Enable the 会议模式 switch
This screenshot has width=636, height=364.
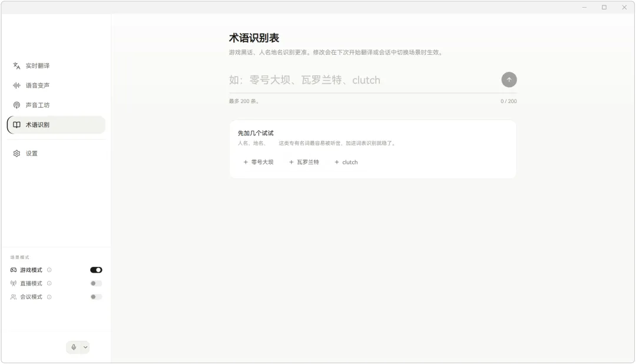click(x=96, y=297)
